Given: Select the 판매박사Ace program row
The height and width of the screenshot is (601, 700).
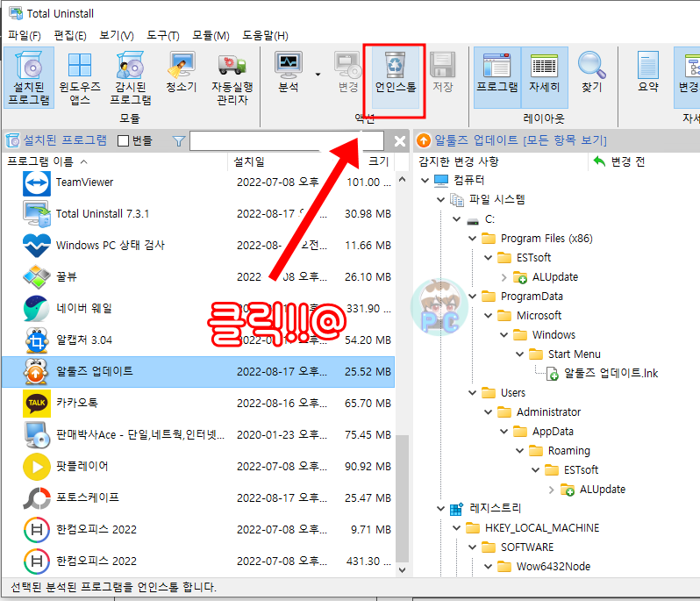Looking at the screenshot, I should (x=198, y=435).
